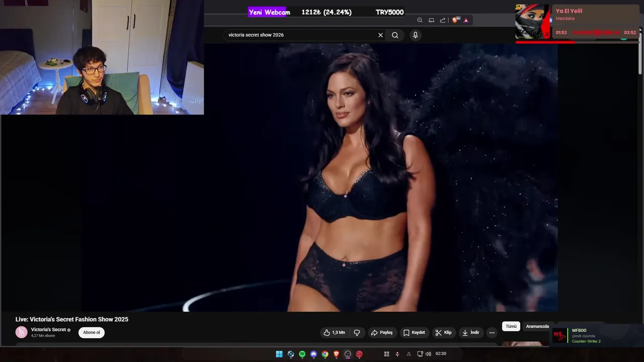Start voice search with microphone icon
Image resolution: width=644 pixels, height=362 pixels.
pyautogui.click(x=415, y=35)
